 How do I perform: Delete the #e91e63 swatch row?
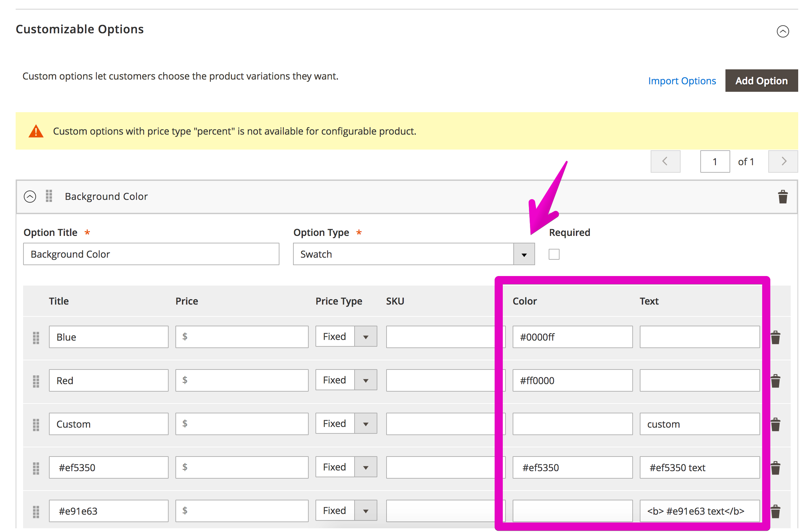point(775,512)
